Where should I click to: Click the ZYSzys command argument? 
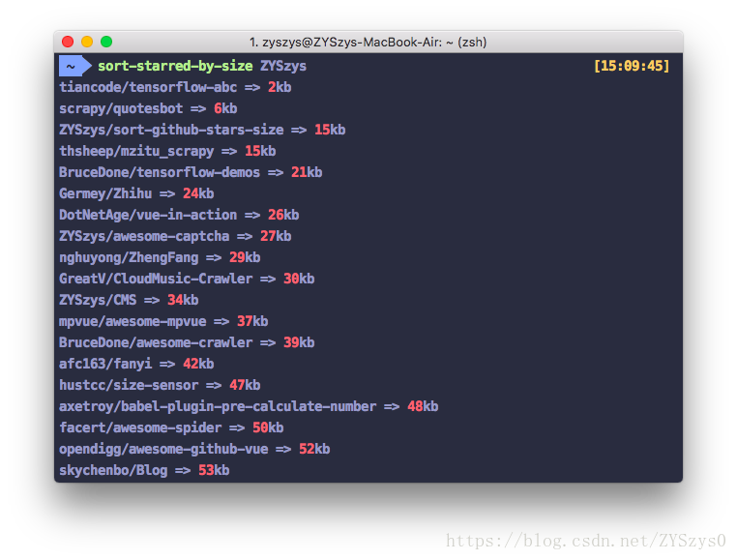click(x=283, y=67)
